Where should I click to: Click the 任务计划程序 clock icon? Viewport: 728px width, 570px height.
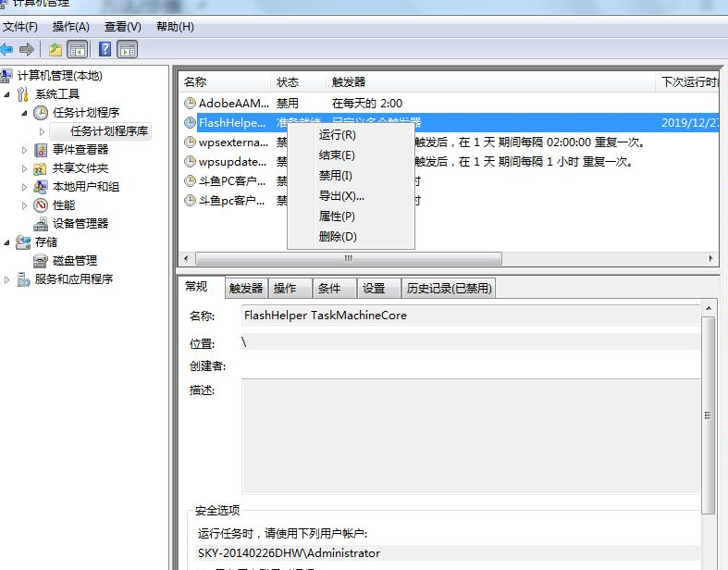click(x=41, y=112)
